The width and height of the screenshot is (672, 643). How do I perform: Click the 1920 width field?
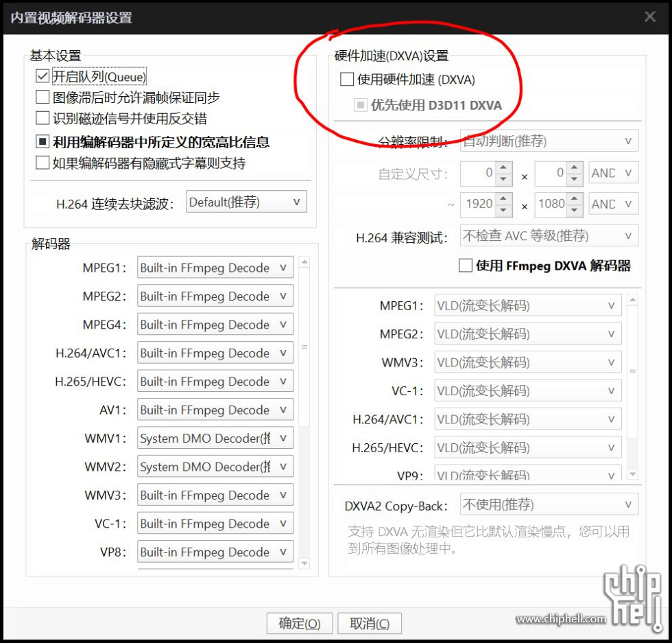click(478, 204)
